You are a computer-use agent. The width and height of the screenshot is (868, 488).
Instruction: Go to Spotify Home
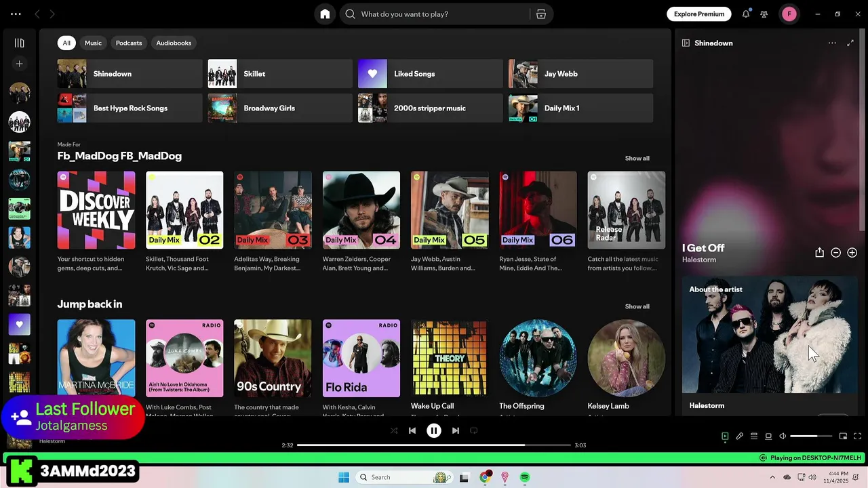coord(325,14)
